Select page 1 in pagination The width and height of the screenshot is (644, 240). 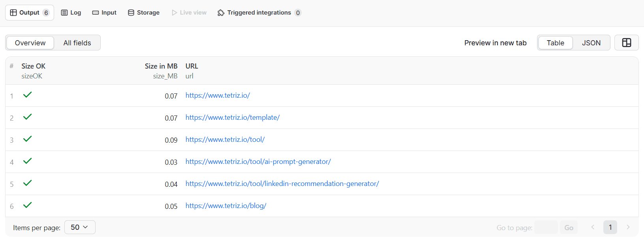pyautogui.click(x=610, y=227)
